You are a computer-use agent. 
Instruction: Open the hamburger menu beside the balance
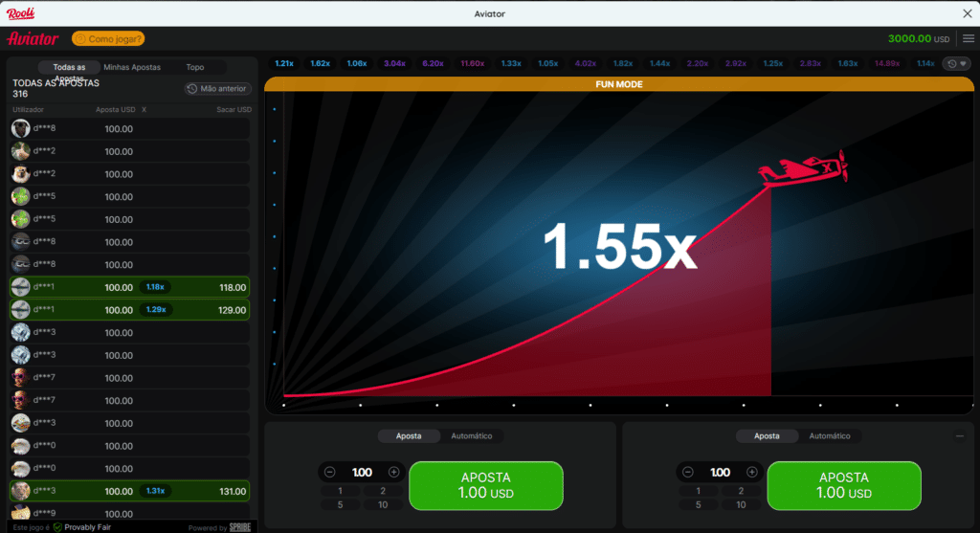coord(969,38)
